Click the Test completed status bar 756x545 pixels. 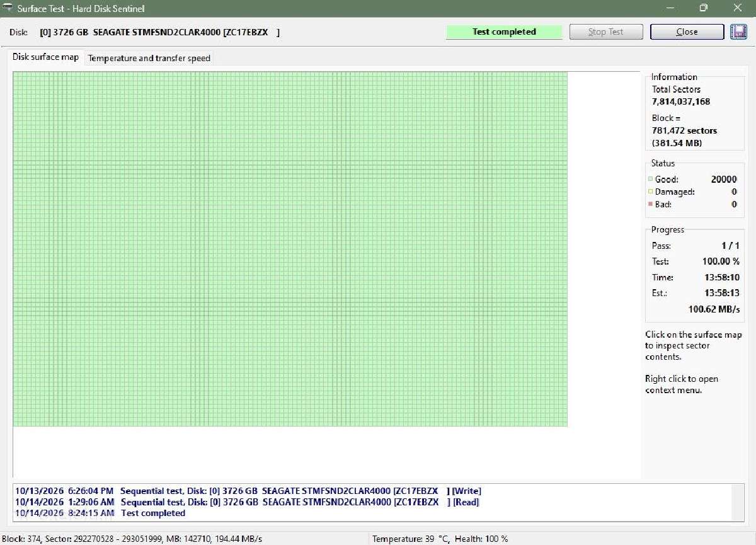[x=504, y=32]
